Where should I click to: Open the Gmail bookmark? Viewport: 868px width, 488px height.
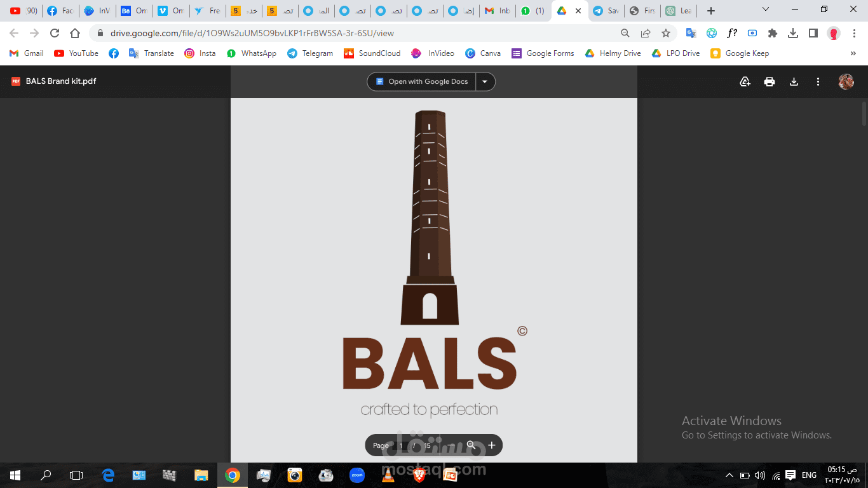coord(27,53)
